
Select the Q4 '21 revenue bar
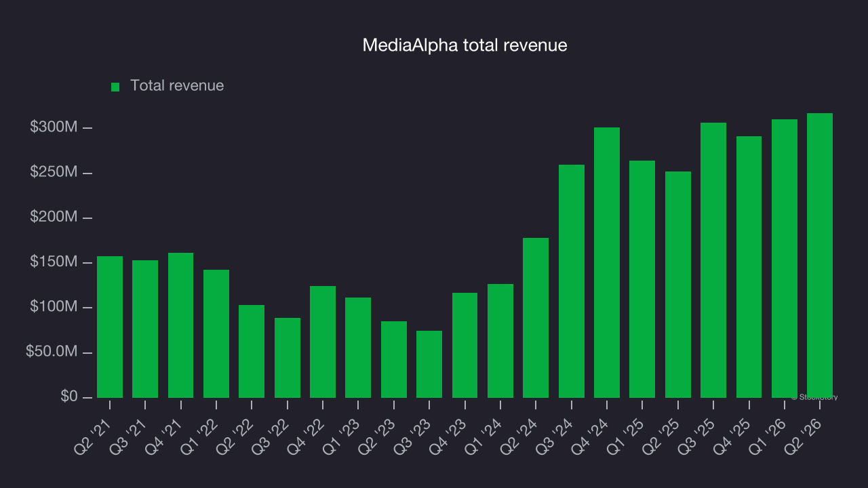pos(181,325)
